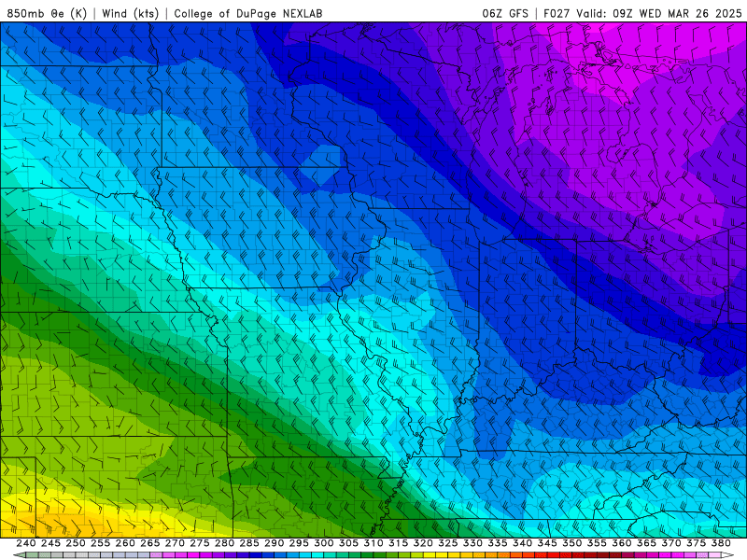The width and height of the screenshot is (747, 560).
Task: Click the 295 scale label
Action: pyautogui.click(x=299, y=543)
